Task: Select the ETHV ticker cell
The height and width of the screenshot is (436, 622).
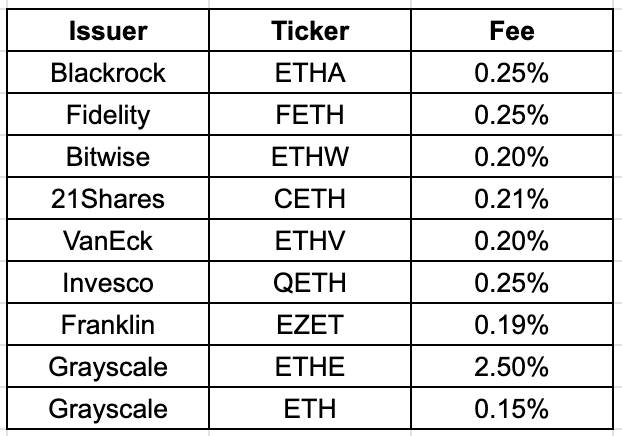Action: (310, 240)
